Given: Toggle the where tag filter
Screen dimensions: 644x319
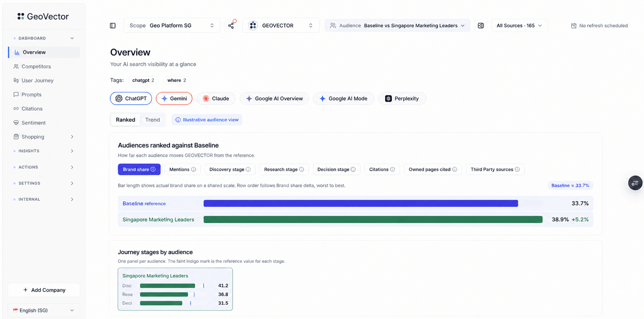Looking at the screenshot, I should 177,80.
